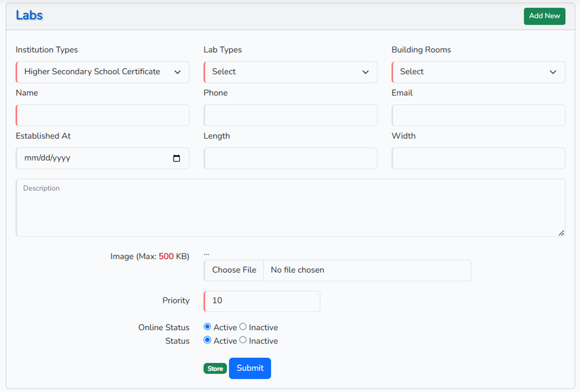Click into the Phone field
This screenshot has height=392, width=580.
pos(290,115)
